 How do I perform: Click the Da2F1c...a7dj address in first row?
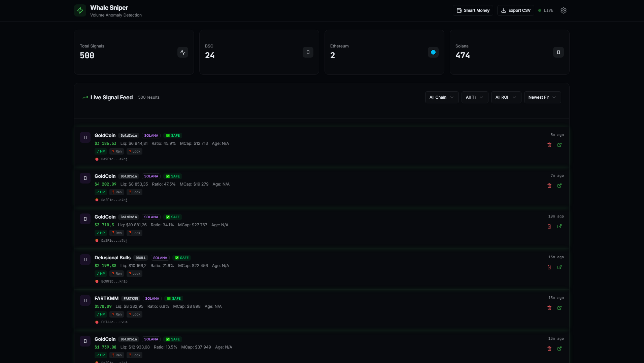[x=114, y=159]
